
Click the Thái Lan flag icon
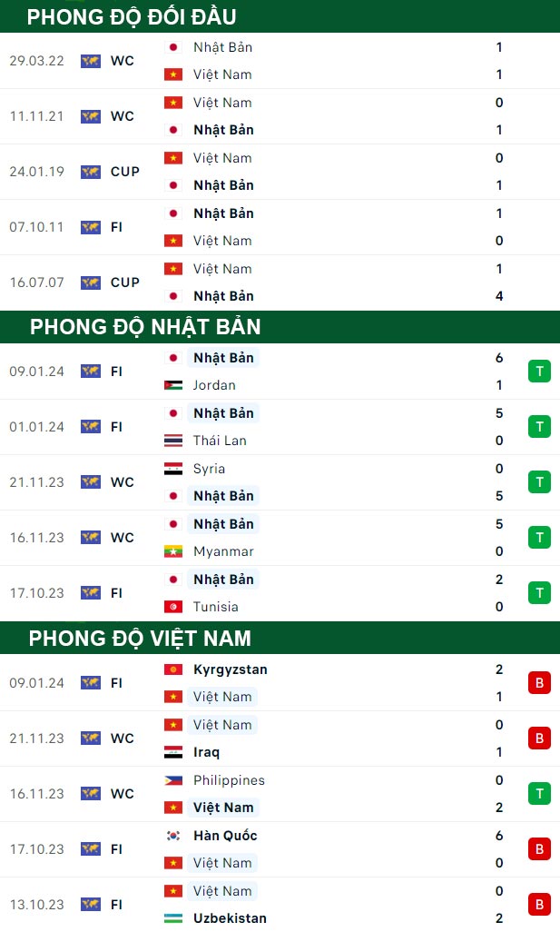[172, 441]
